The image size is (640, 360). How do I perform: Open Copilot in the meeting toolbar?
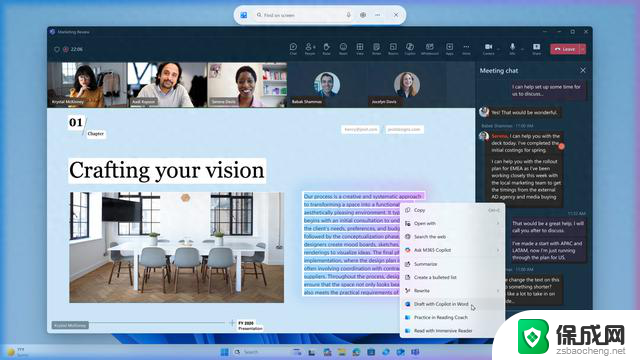(x=410, y=49)
